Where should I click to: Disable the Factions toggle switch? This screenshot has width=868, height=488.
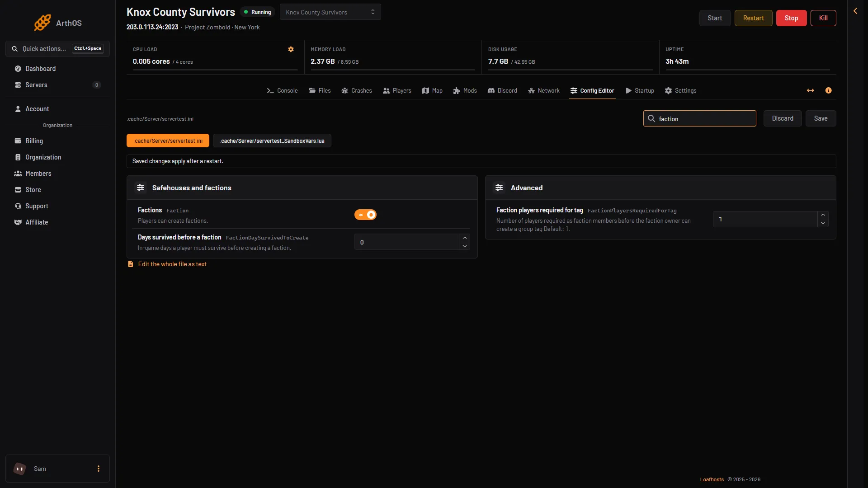365,215
